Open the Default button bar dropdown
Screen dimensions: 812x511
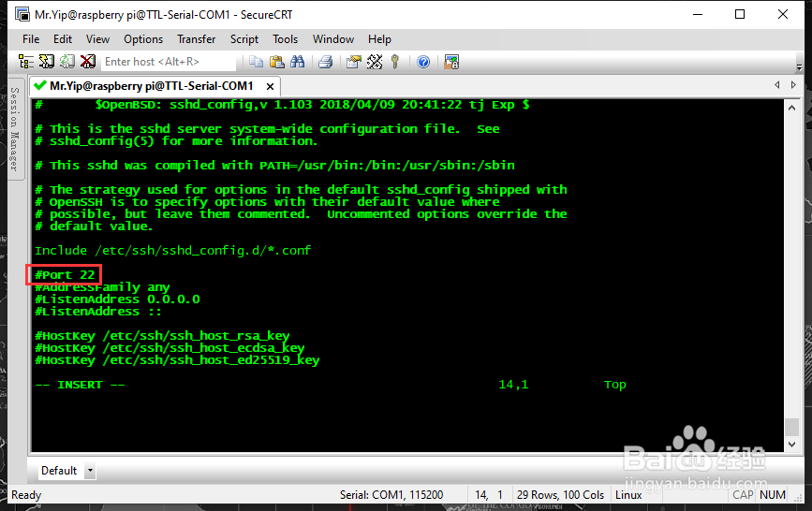[90, 471]
